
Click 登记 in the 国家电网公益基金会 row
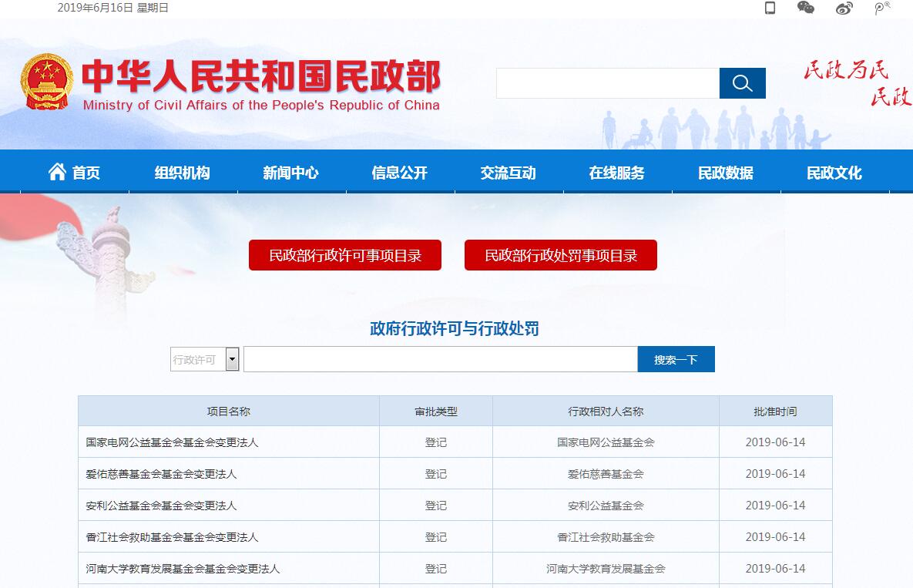click(436, 442)
